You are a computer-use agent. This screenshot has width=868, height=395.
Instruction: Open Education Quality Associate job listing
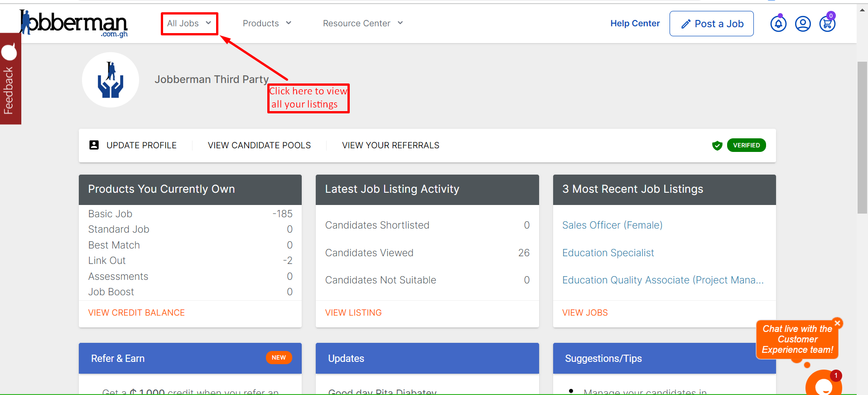[663, 280]
